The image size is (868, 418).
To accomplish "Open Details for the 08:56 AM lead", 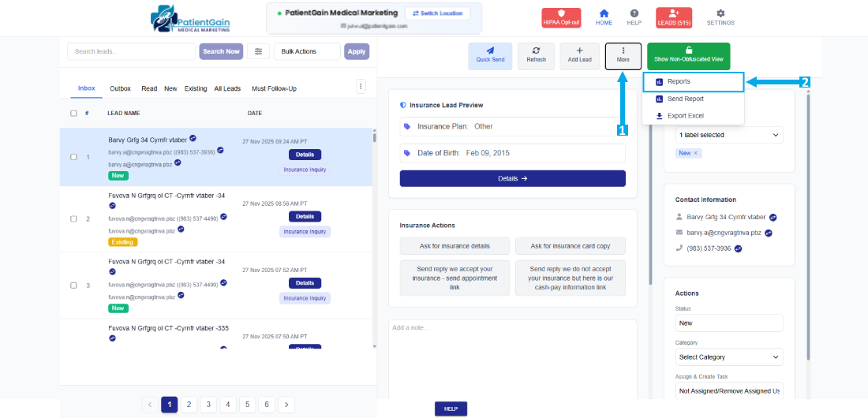I will tap(305, 216).
